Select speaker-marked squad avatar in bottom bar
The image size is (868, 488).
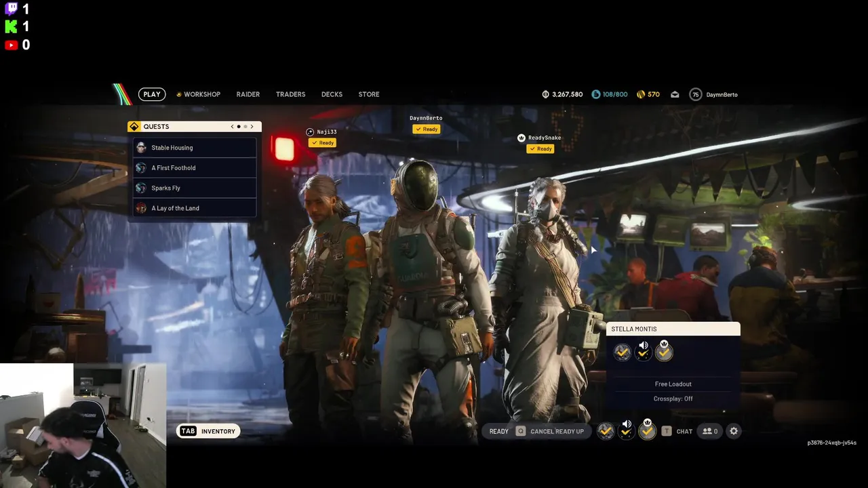[627, 430]
